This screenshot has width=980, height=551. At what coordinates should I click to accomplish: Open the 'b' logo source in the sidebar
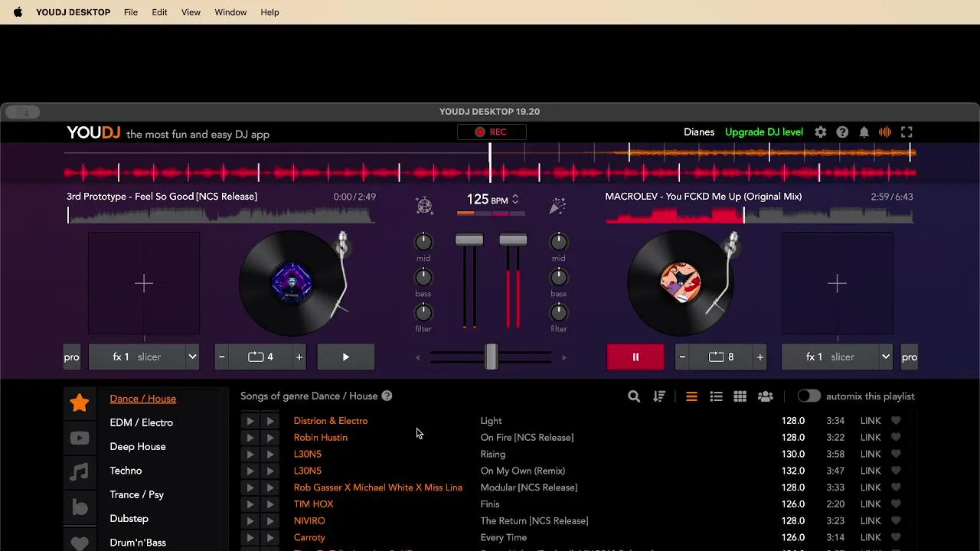[80, 507]
